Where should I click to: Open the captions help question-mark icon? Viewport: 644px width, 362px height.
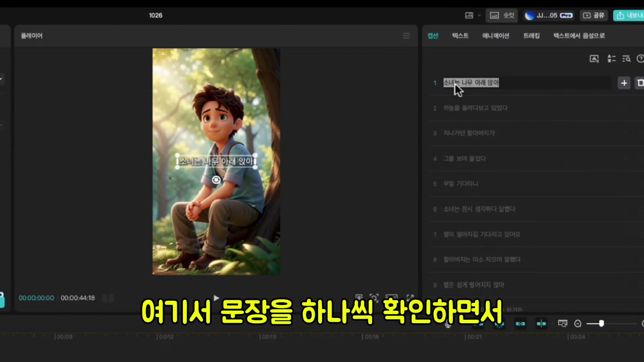[640, 58]
